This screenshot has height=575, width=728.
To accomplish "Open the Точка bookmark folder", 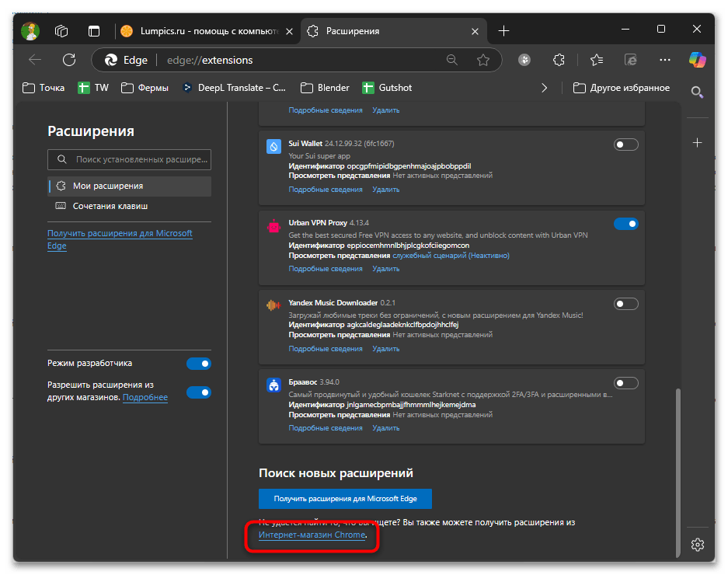I will (x=44, y=88).
